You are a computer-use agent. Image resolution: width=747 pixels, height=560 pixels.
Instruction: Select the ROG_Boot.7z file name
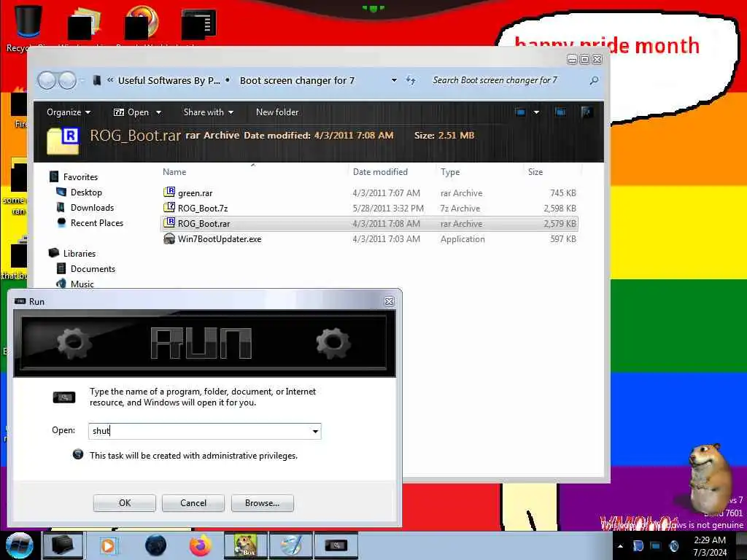[x=203, y=208]
